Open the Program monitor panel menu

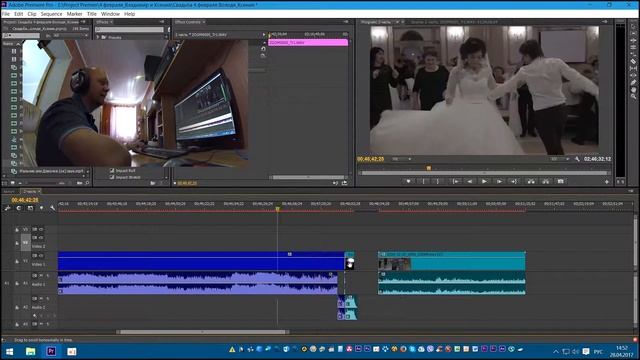click(x=605, y=22)
